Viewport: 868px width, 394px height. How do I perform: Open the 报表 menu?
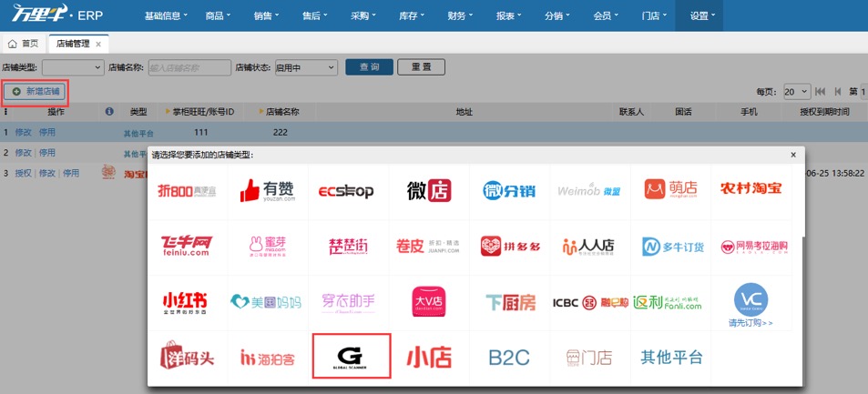click(x=509, y=15)
